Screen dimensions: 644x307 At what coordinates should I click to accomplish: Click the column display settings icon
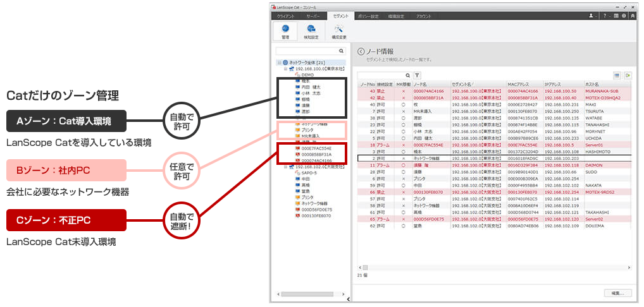coord(617,75)
